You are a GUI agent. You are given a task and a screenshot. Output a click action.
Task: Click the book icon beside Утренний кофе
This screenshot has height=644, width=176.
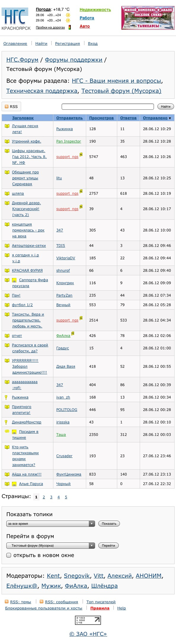point(7,141)
